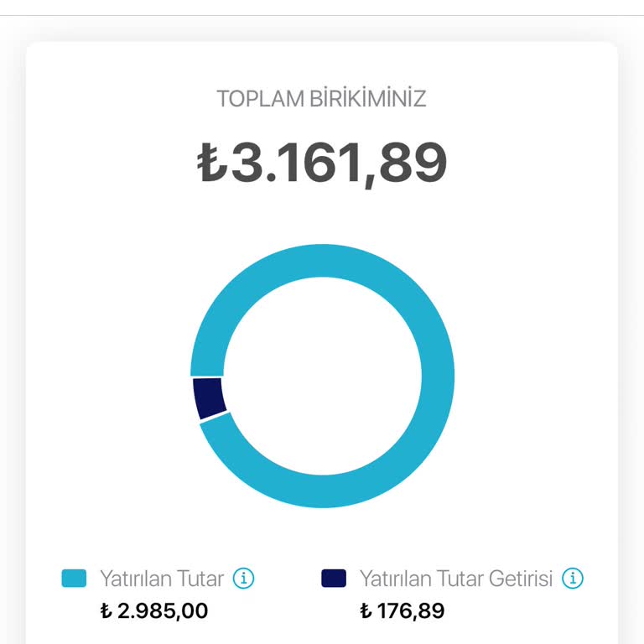Click the ₺ symbol before 176,89
Image resolution: width=644 pixels, height=644 pixels.
pyautogui.click(x=366, y=610)
